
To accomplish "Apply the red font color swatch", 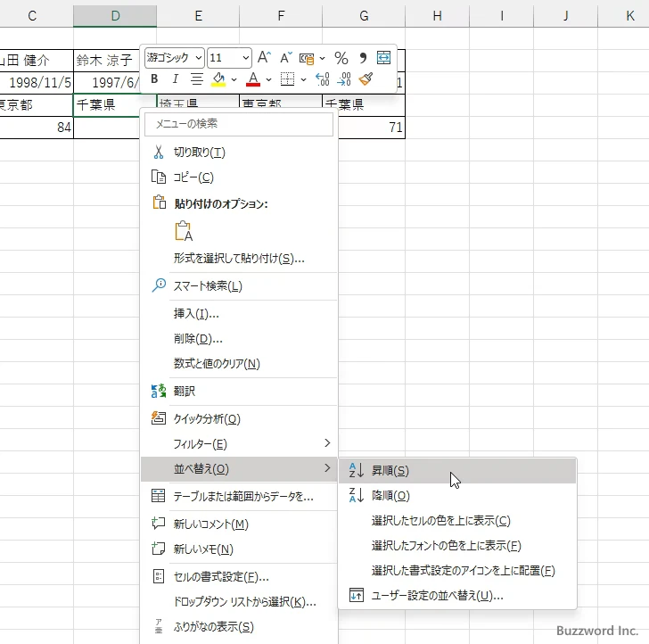I will (253, 79).
